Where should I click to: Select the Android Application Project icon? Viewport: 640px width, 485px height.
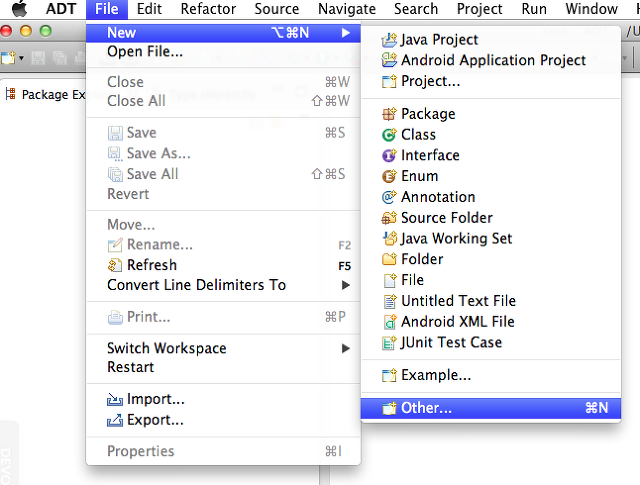(x=389, y=60)
